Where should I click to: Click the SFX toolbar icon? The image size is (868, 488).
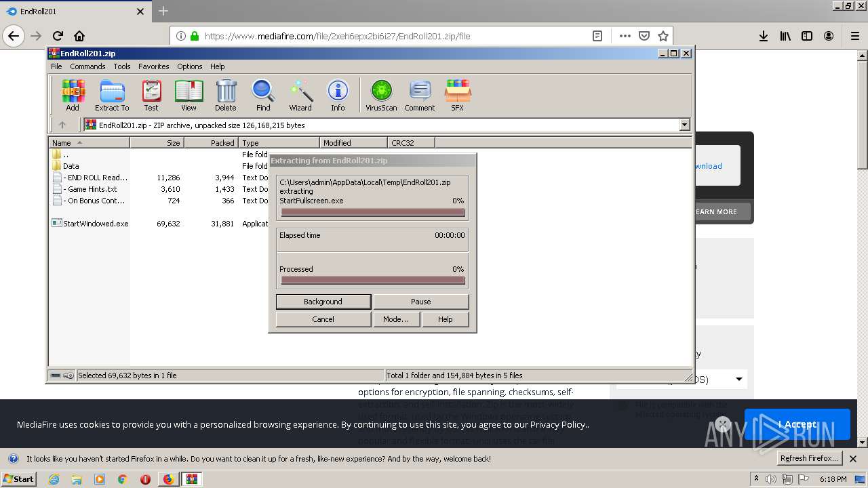click(x=458, y=95)
